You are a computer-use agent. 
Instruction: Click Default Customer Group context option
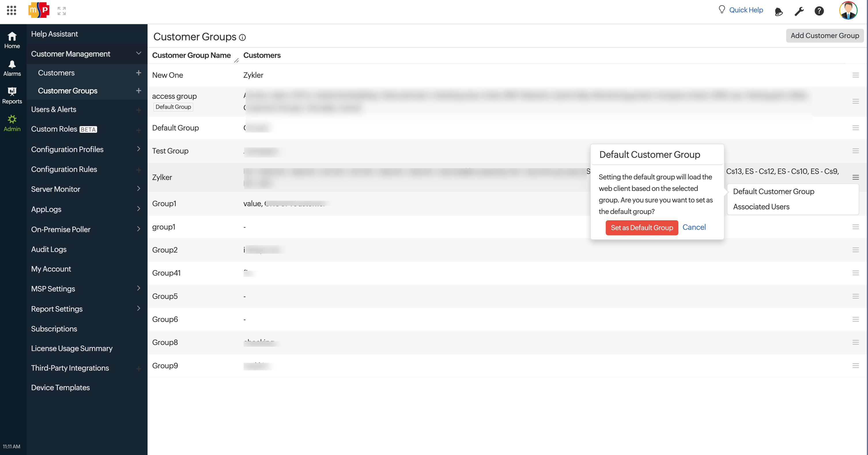pos(774,191)
